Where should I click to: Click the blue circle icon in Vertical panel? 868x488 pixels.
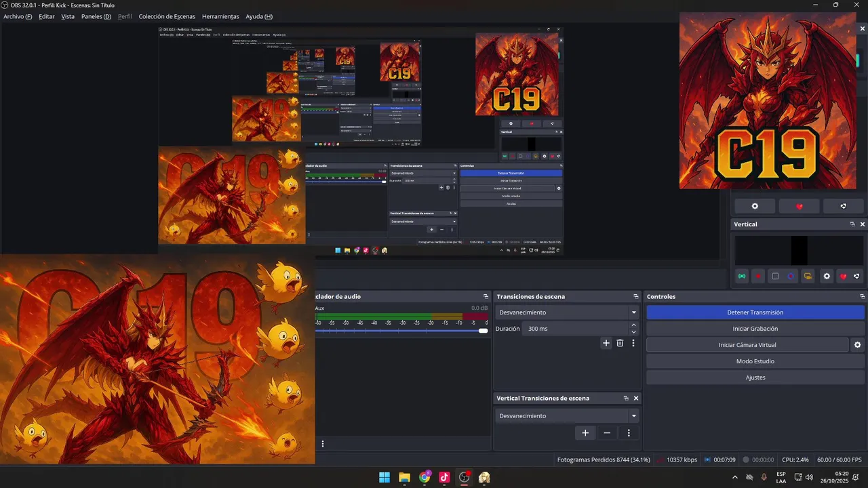(x=791, y=277)
